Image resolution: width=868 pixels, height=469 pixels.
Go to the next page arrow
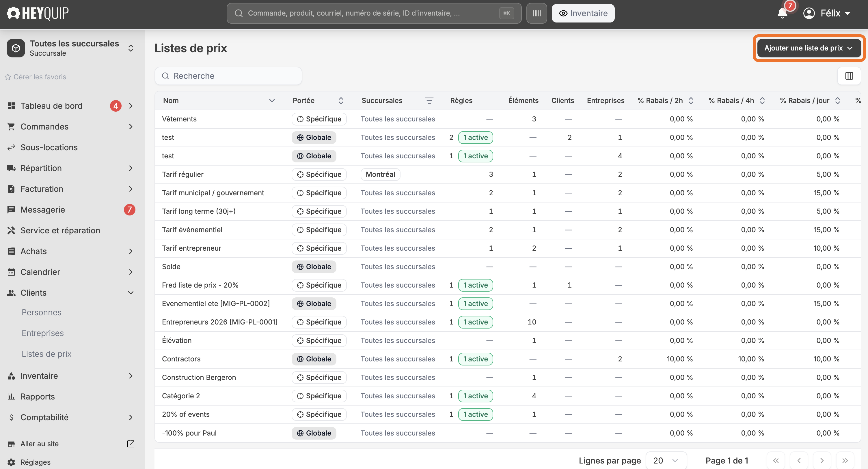[x=822, y=460]
